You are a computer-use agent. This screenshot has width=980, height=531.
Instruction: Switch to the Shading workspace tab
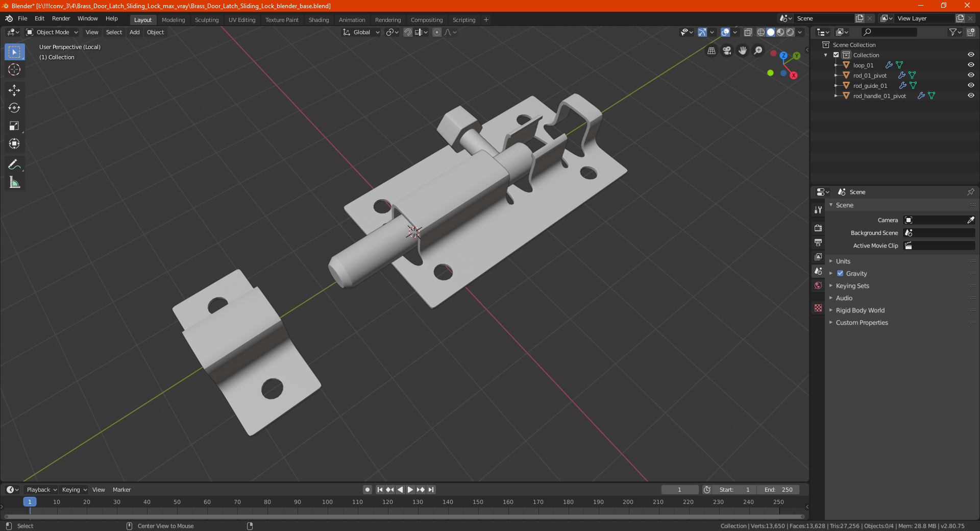tap(318, 20)
